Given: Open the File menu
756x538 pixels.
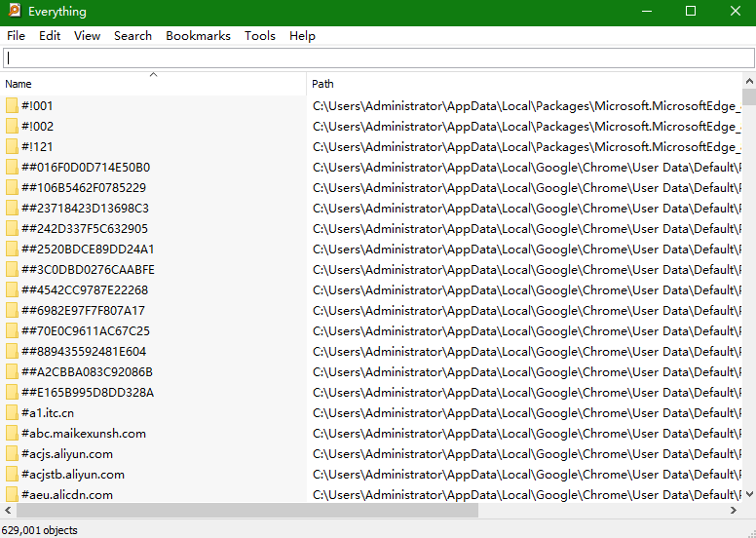Looking at the screenshot, I should [16, 36].
